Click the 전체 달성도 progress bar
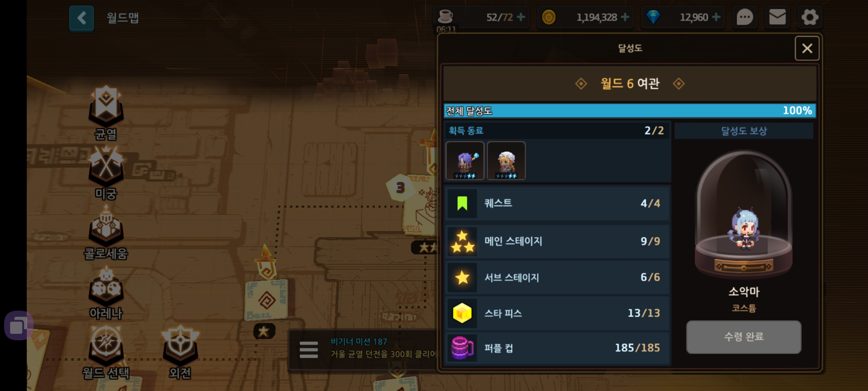This screenshot has width=868, height=391. click(630, 110)
